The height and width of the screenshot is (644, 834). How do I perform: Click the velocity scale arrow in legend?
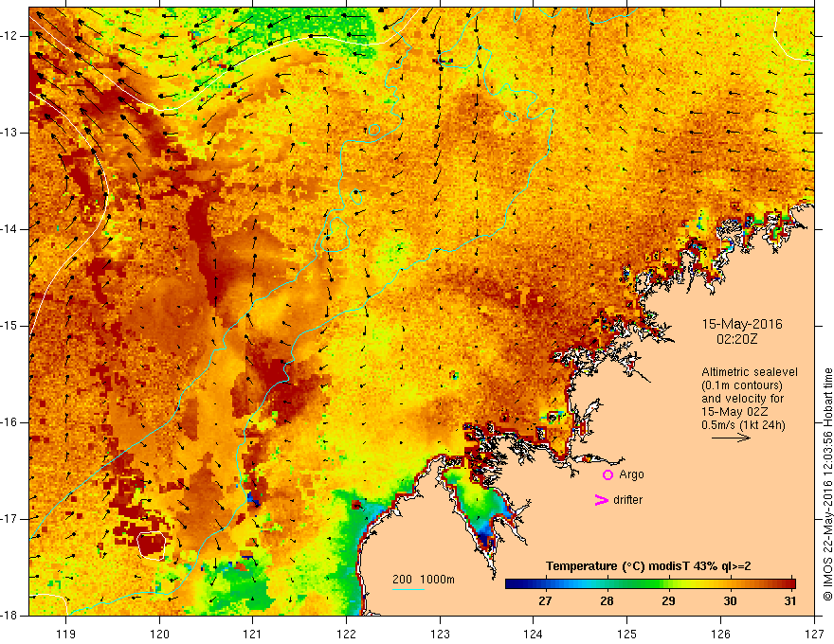point(731,438)
